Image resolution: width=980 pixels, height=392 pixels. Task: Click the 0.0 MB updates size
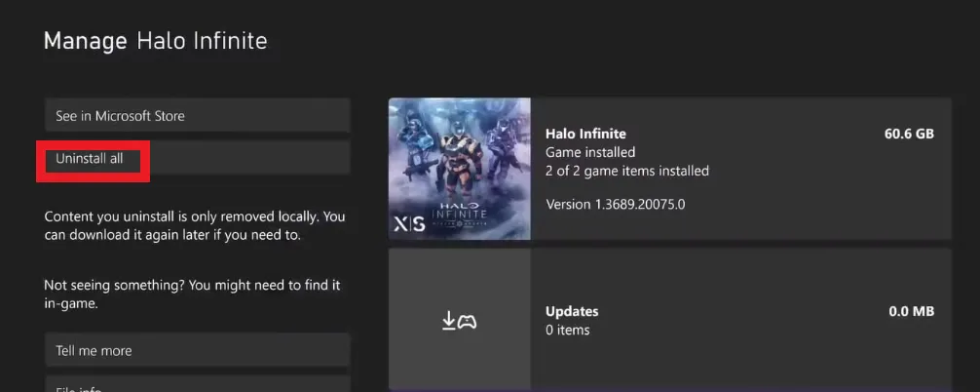[911, 311]
